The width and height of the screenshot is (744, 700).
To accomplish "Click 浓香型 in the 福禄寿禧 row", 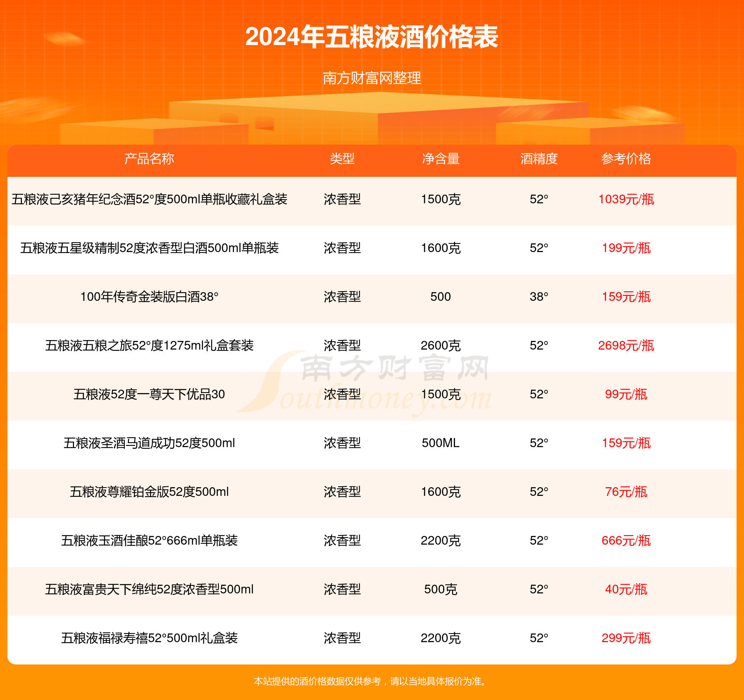I will [x=342, y=638].
